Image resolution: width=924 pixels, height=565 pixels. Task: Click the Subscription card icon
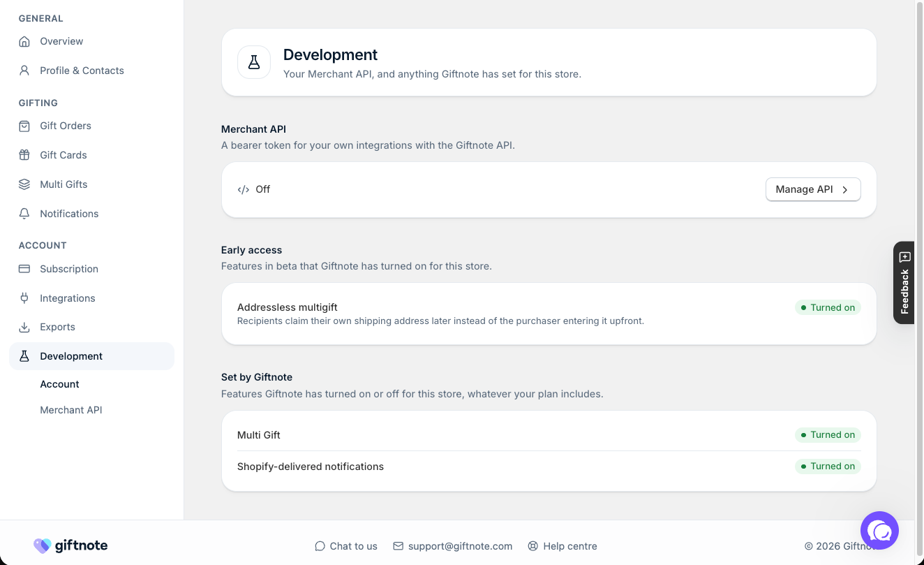[x=24, y=269]
